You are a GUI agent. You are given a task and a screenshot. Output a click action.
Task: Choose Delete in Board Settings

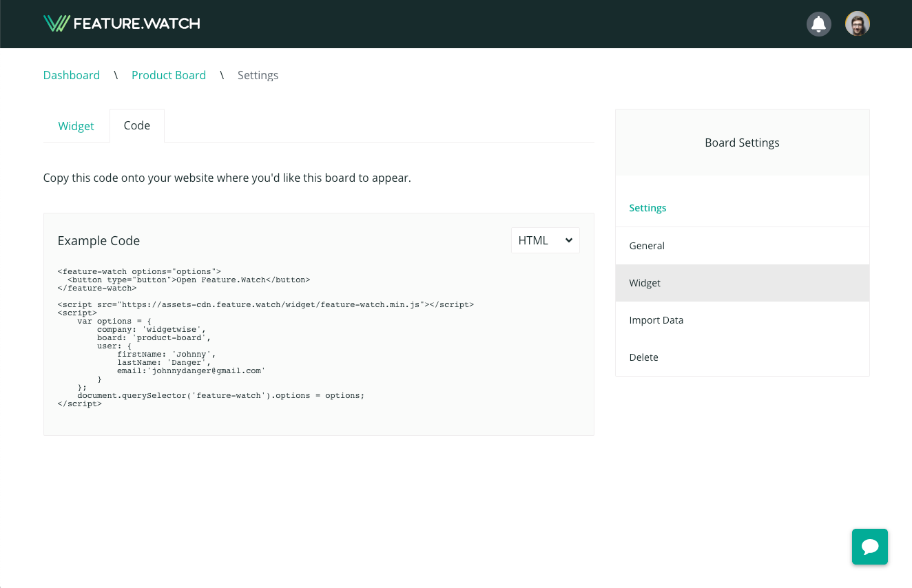(x=643, y=357)
